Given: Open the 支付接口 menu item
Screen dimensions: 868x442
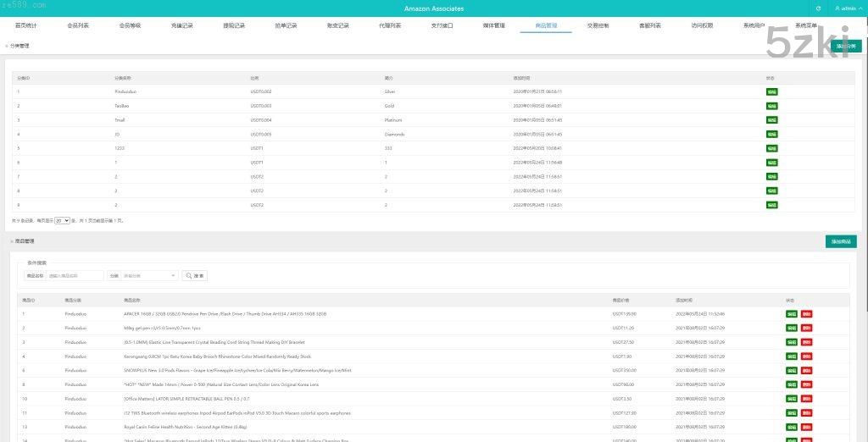Looking at the screenshot, I should tap(442, 26).
